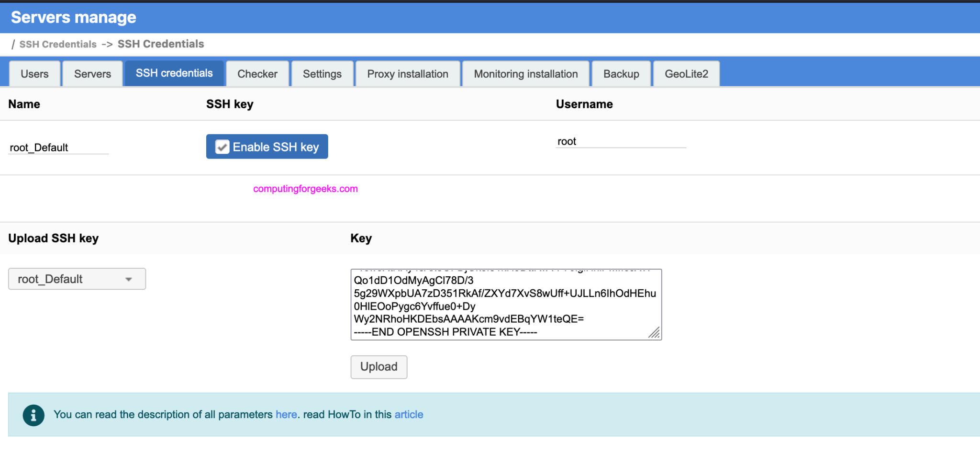Click the root_Default name field
This screenshot has height=454, width=980.
coord(57,147)
